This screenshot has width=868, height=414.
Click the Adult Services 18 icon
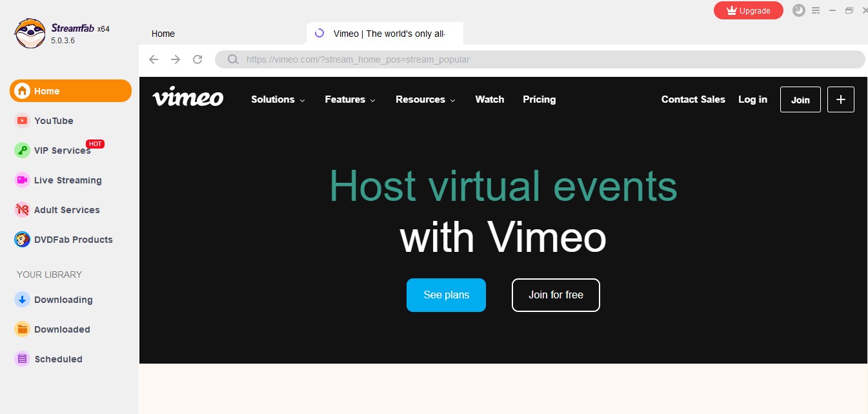tap(23, 210)
